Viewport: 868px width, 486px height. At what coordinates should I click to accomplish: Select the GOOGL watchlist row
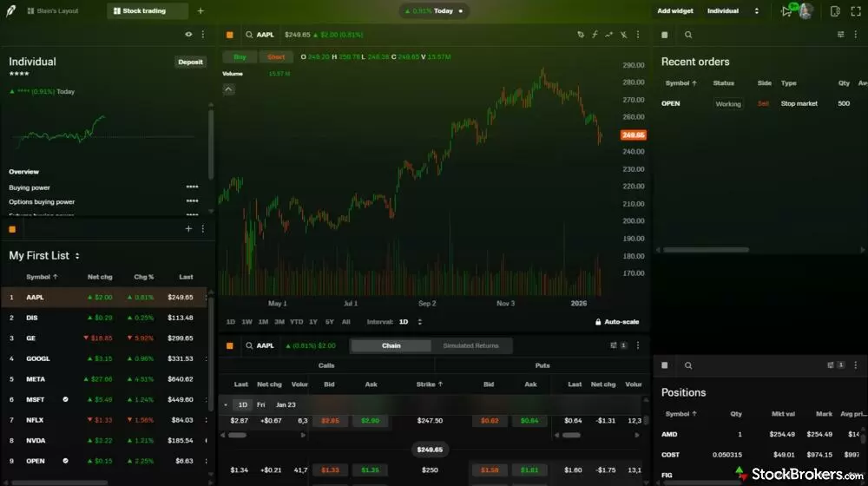pyautogui.click(x=104, y=358)
